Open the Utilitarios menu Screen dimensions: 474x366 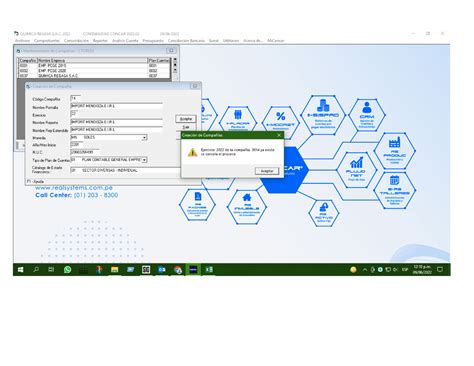tap(231, 41)
